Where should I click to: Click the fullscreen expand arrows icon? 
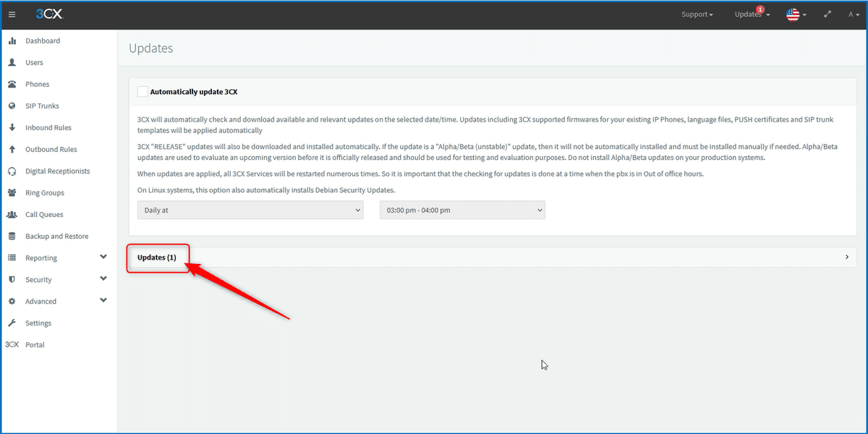tap(827, 14)
